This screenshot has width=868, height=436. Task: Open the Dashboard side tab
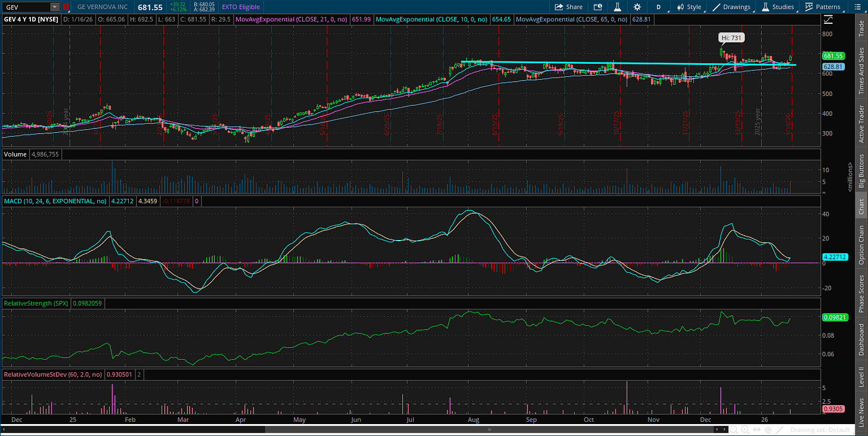pos(861,340)
